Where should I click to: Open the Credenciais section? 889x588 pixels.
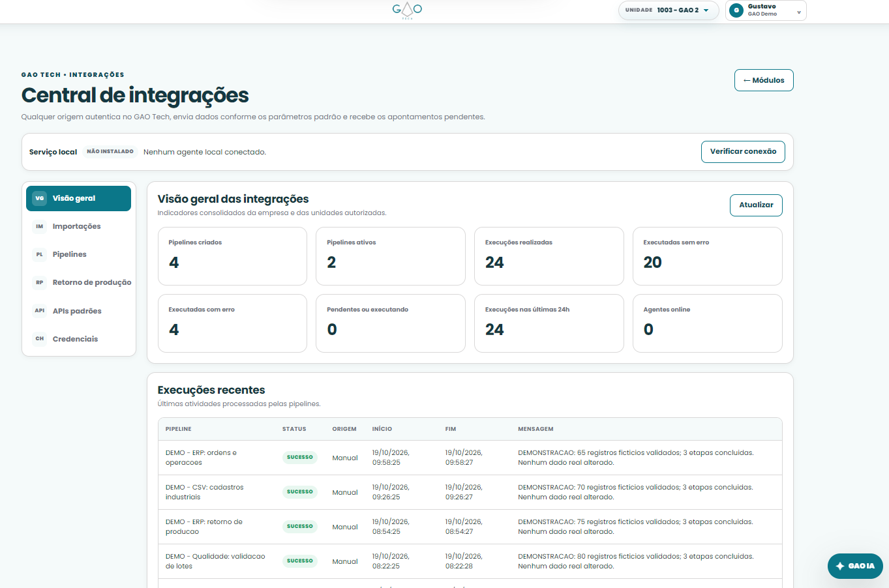pyautogui.click(x=78, y=339)
